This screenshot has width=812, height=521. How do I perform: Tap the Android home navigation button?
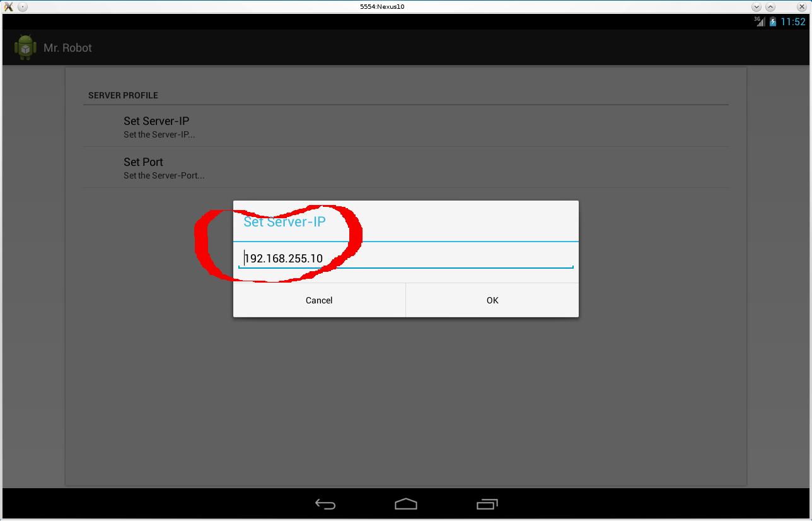(406, 504)
